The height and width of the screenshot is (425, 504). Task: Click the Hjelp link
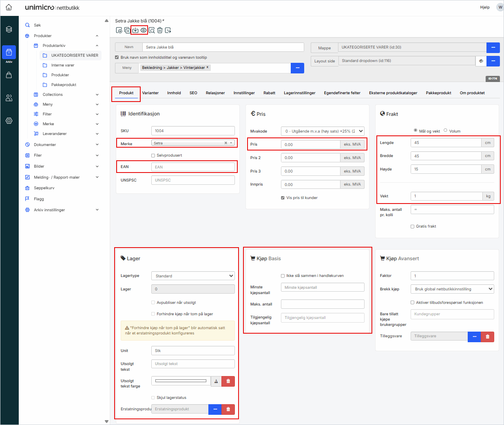484,7
